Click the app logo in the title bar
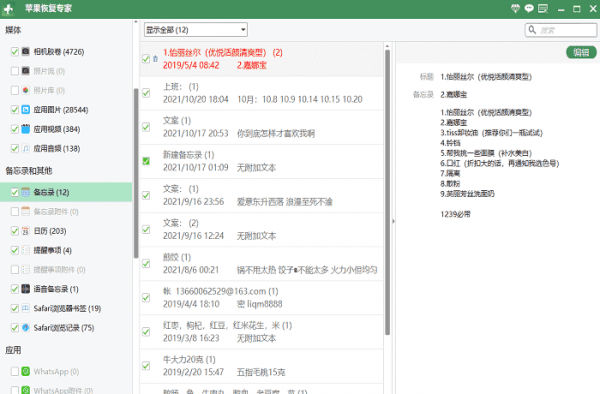Image resolution: width=600 pixels, height=394 pixels. tap(8, 9)
